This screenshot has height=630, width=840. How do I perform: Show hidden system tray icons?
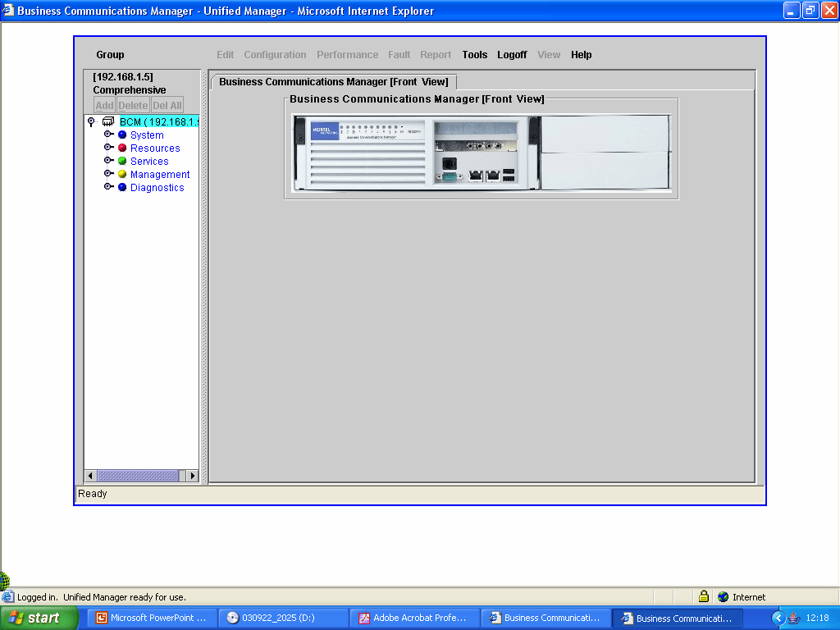click(x=778, y=619)
